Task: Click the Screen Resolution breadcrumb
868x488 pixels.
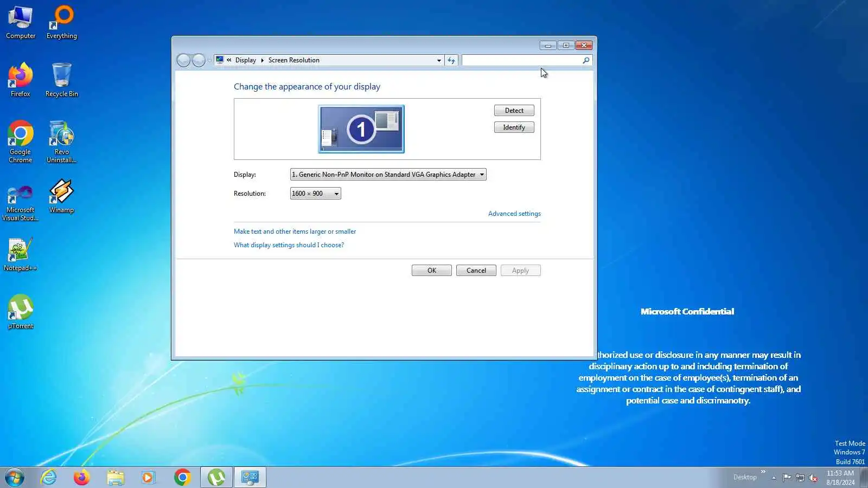Action: pyautogui.click(x=294, y=60)
